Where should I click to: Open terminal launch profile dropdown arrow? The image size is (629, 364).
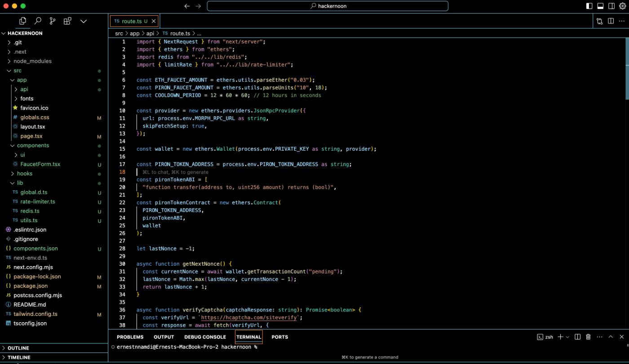pos(567,337)
